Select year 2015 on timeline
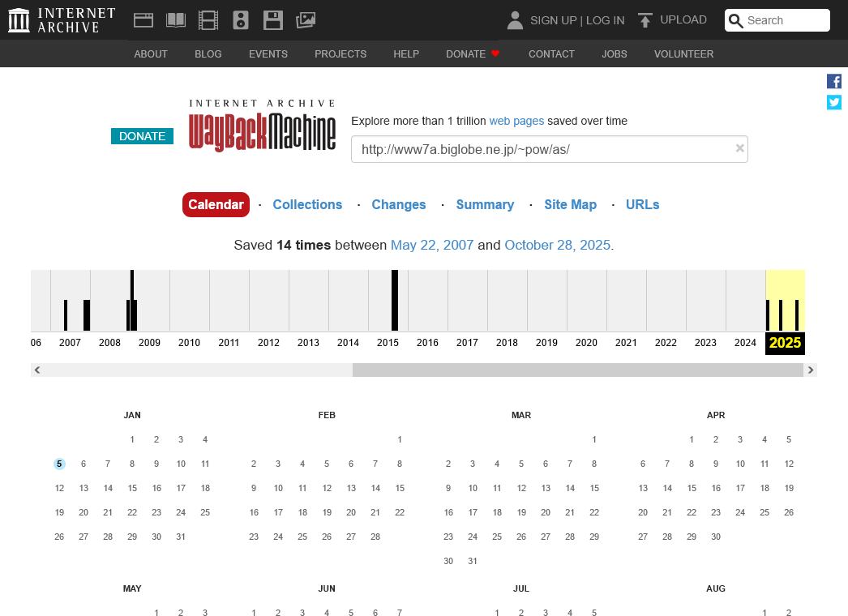 click(x=388, y=343)
